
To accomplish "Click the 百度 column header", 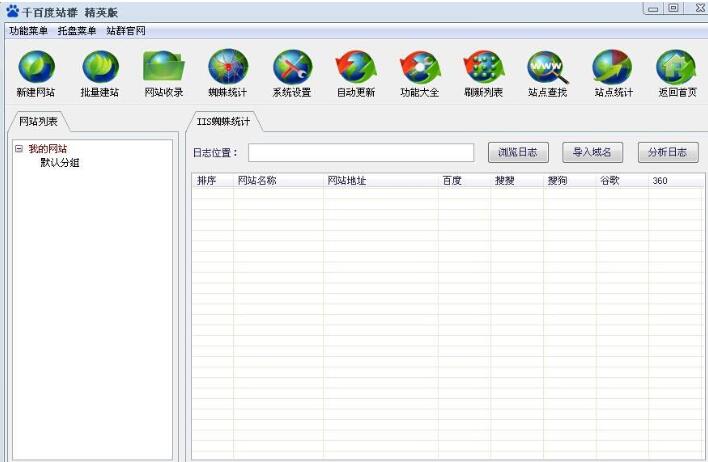I will pyautogui.click(x=464, y=181).
